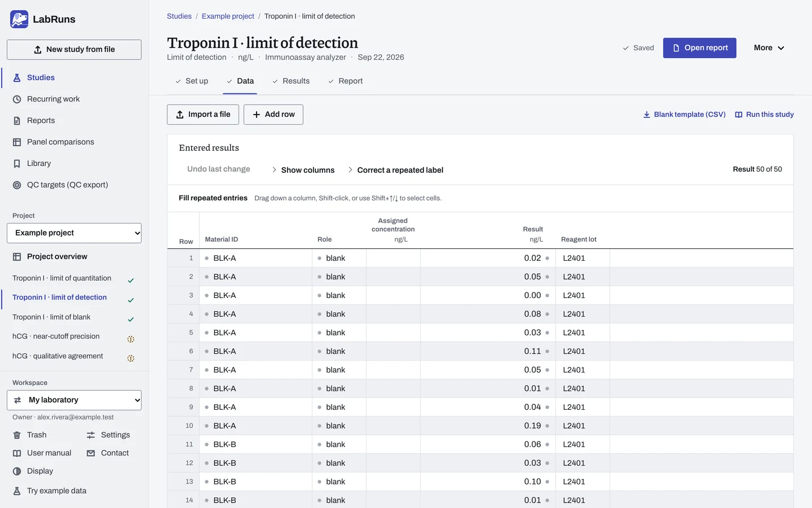Open Settings via its sliders icon

click(91, 435)
